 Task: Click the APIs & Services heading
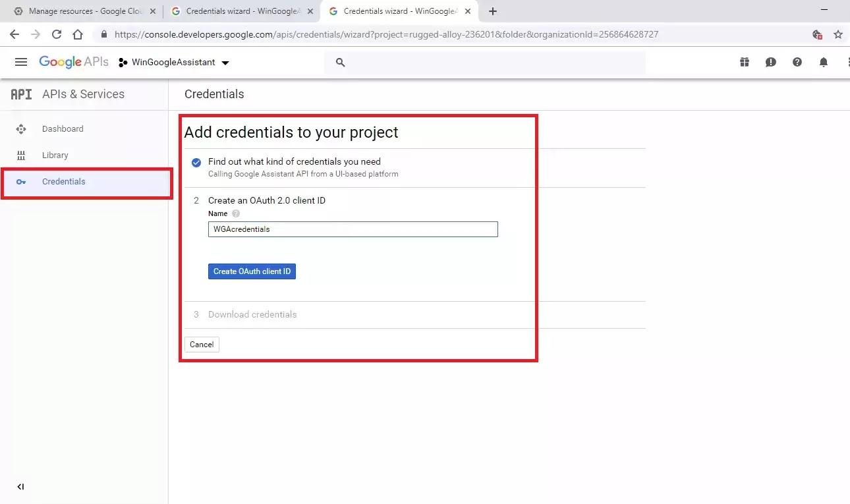point(83,94)
